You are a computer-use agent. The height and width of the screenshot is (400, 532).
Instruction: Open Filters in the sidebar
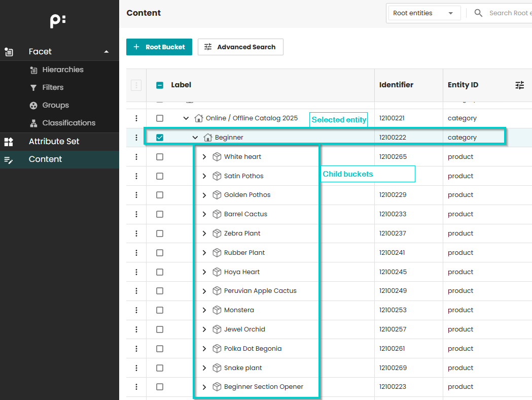(53, 88)
